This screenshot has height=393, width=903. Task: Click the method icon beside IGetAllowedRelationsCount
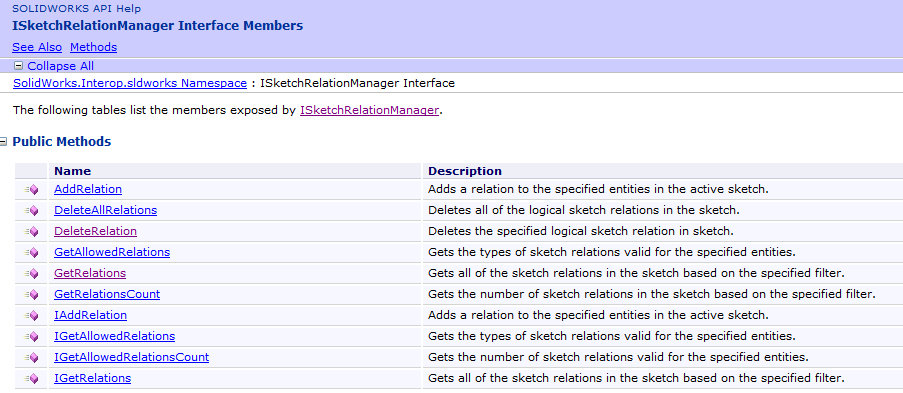click(31, 358)
